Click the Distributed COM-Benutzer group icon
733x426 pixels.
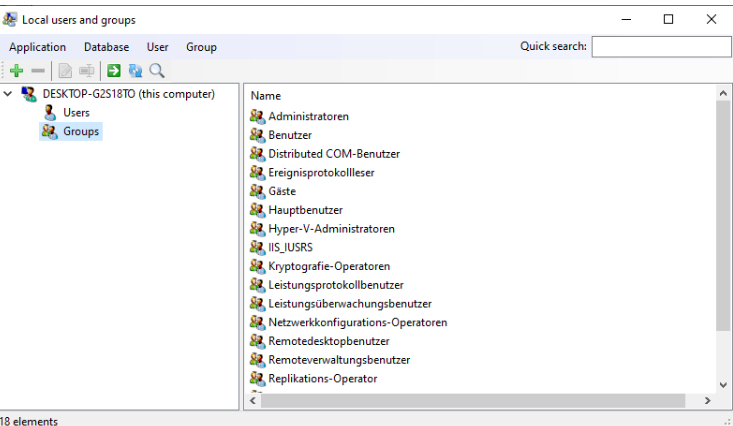pyautogui.click(x=257, y=153)
